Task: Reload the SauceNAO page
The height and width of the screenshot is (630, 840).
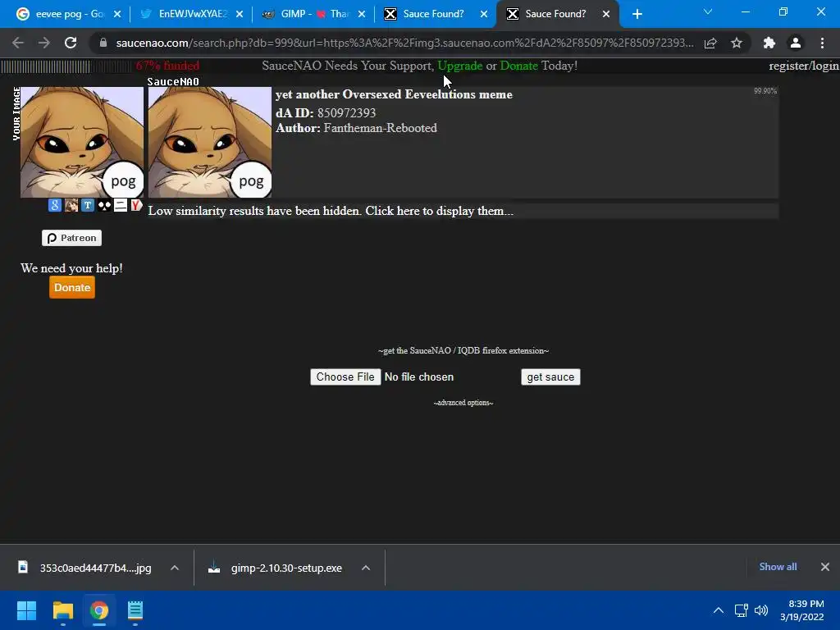Action: pyautogui.click(x=71, y=43)
